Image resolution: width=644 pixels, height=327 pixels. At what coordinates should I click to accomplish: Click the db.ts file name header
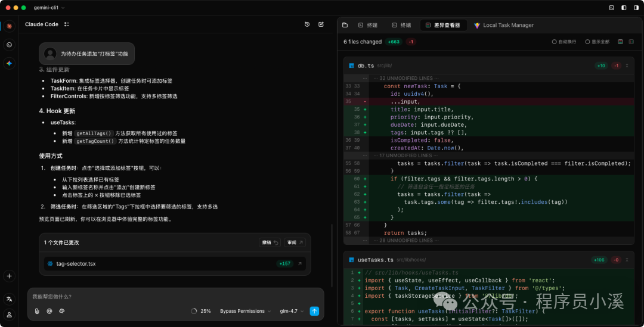pos(366,66)
